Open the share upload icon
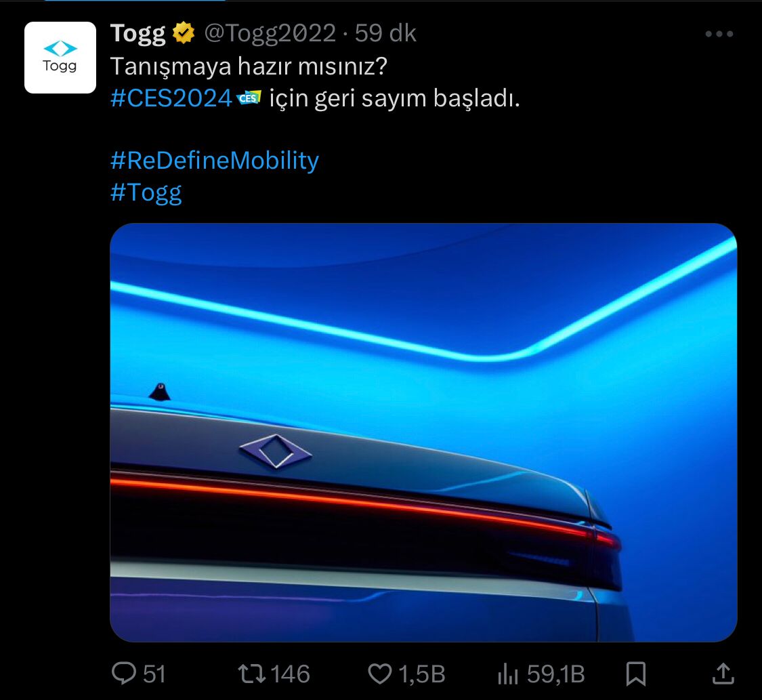The width and height of the screenshot is (762, 700). 723,674
